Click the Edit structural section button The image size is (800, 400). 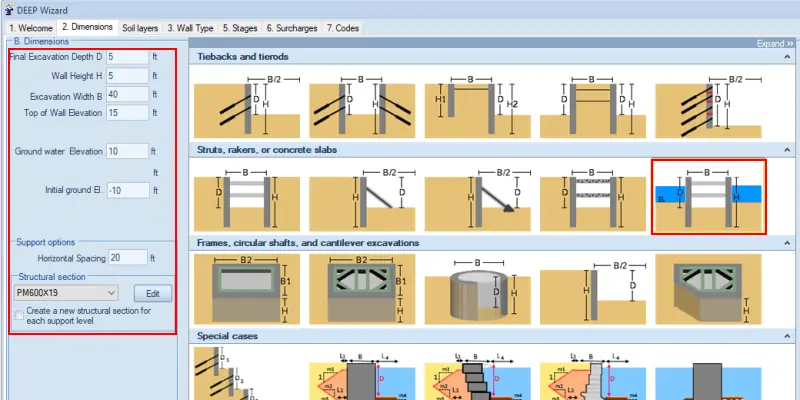click(x=153, y=293)
